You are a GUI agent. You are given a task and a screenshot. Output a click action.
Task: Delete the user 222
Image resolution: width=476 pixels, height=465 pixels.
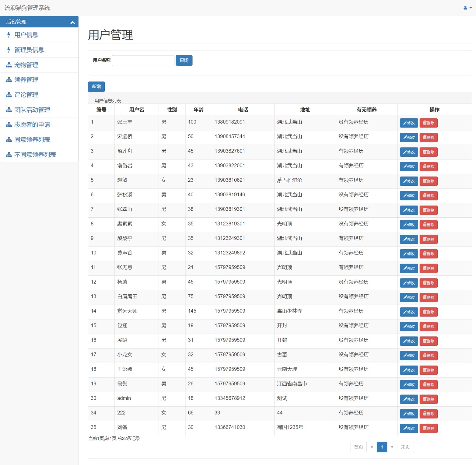tap(428, 414)
